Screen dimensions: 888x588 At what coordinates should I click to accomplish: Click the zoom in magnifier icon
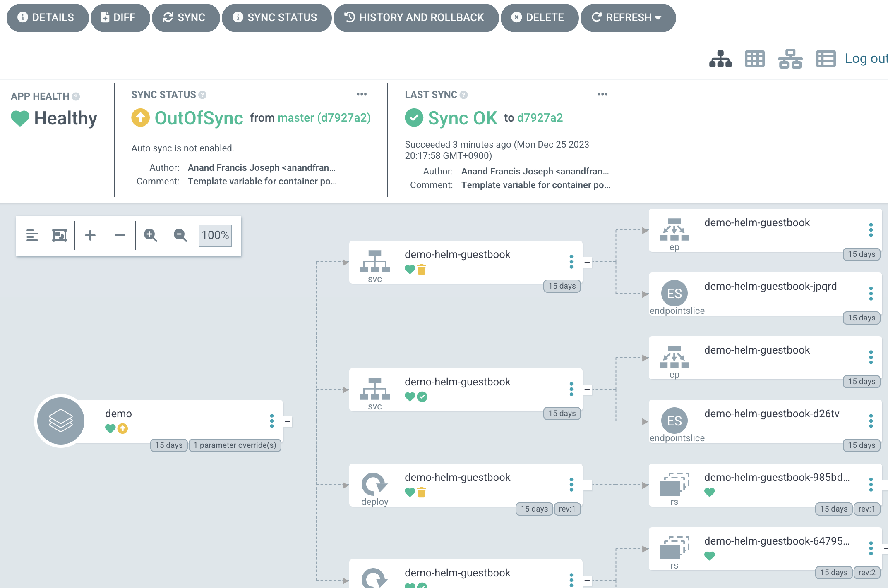tap(150, 235)
